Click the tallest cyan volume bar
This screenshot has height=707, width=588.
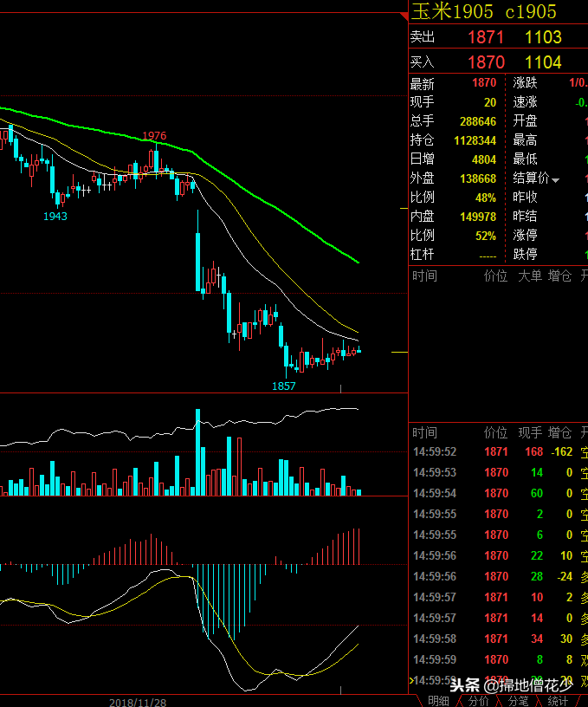coord(197,452)
